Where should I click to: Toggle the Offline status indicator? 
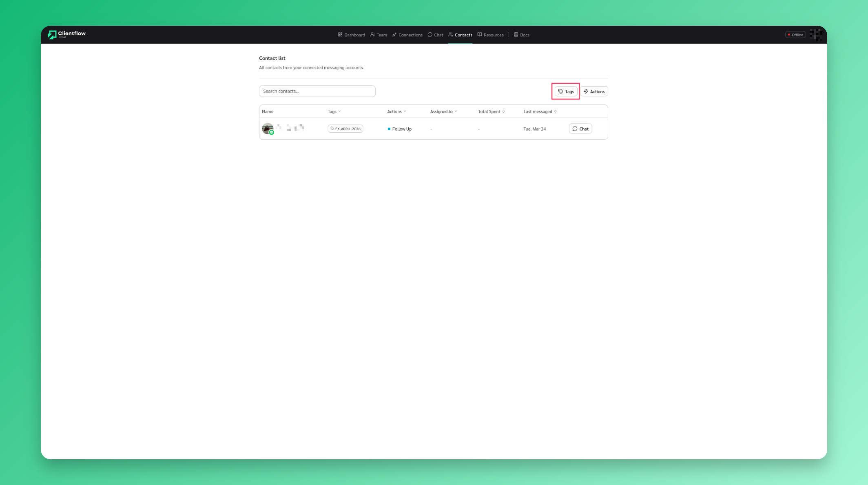795,35
